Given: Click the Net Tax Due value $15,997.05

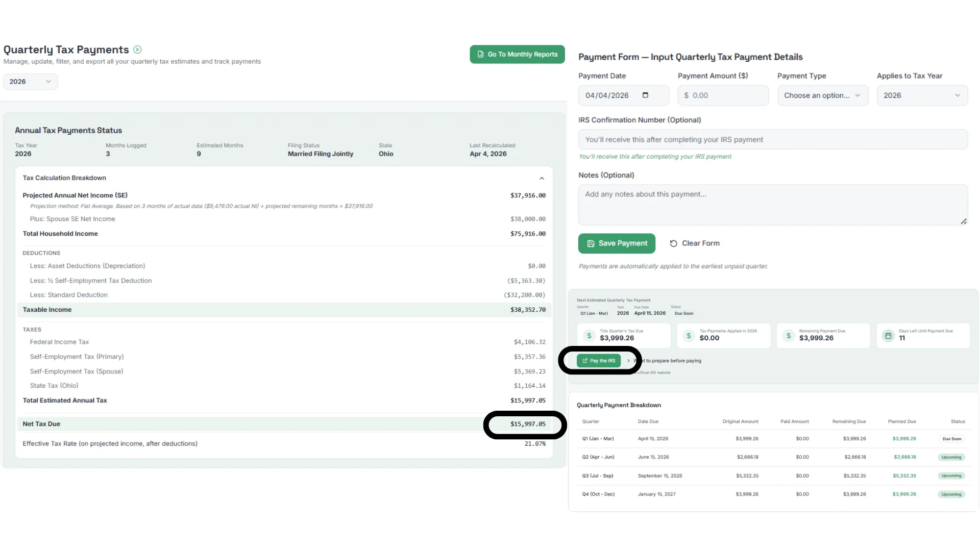Looking at the screenshot, I should 528,424.
